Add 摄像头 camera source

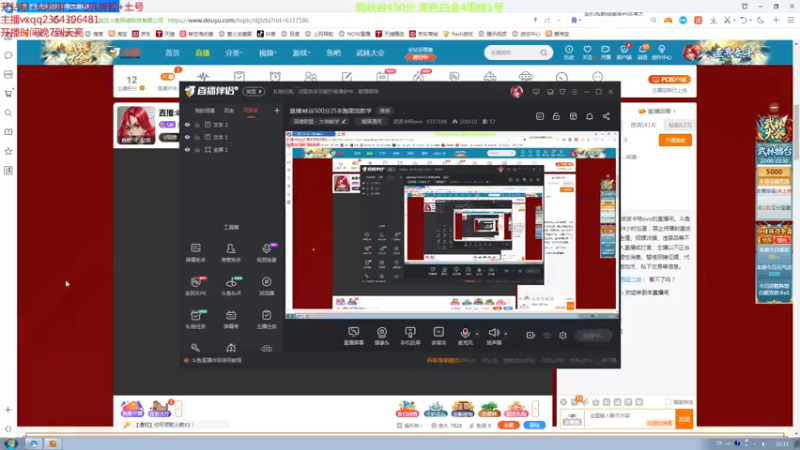[x=382, y=336]
